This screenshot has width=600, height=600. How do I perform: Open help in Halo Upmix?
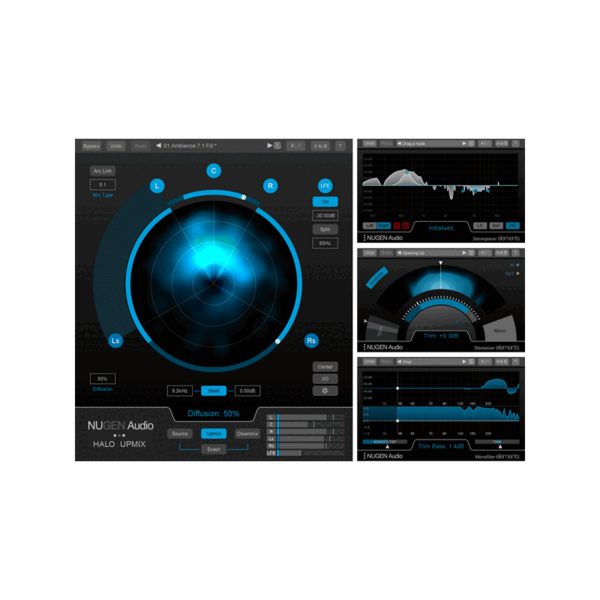coord(340,146)
